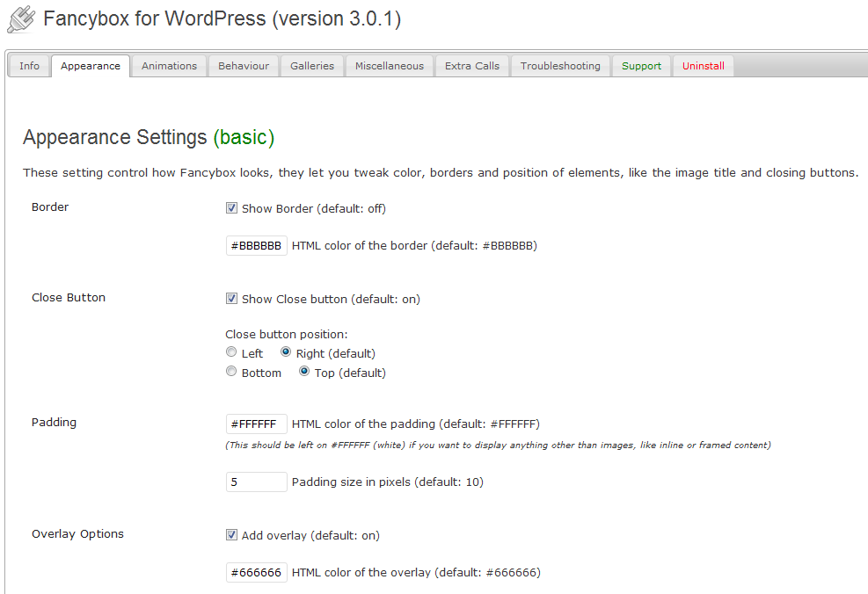Click the overlay color #666666 field

point(256,573)
